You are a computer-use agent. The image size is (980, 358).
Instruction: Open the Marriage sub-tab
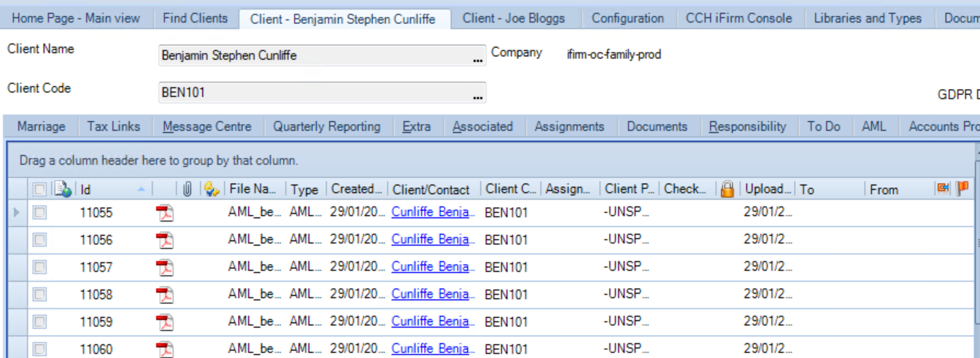coord(41,126)
